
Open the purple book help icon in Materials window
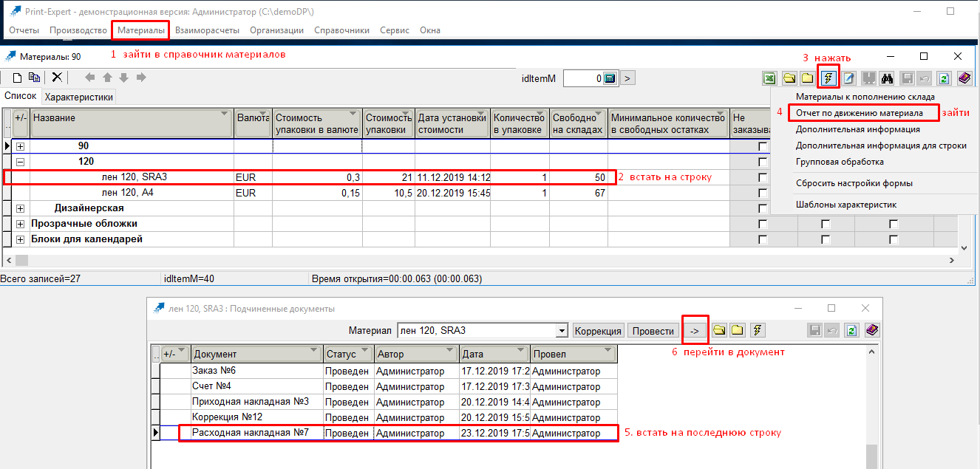coord(964,78)
